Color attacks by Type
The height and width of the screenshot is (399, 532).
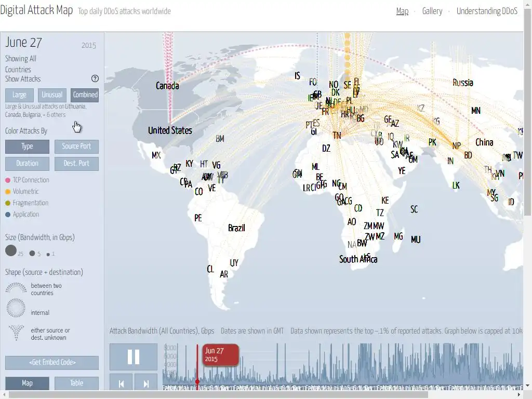[x=27, y=146]
